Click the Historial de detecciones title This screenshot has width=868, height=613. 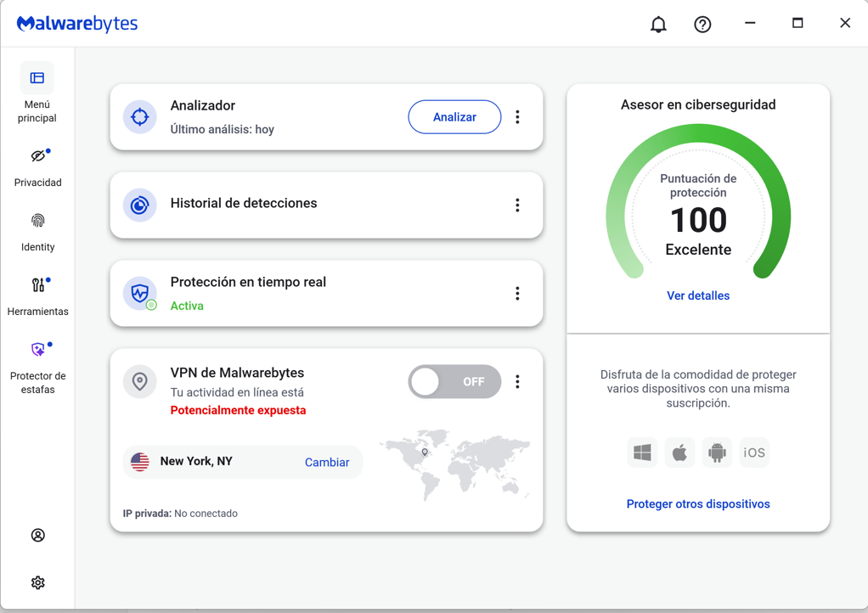244,203
